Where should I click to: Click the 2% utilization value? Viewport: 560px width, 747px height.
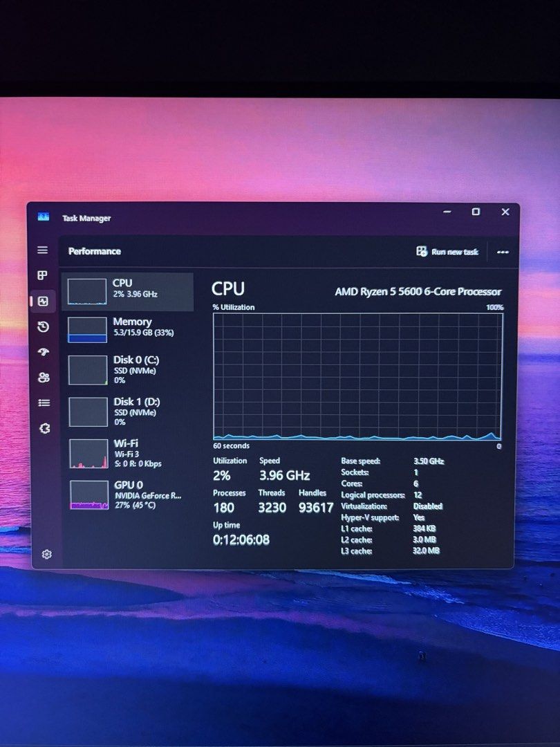[221, 475]
